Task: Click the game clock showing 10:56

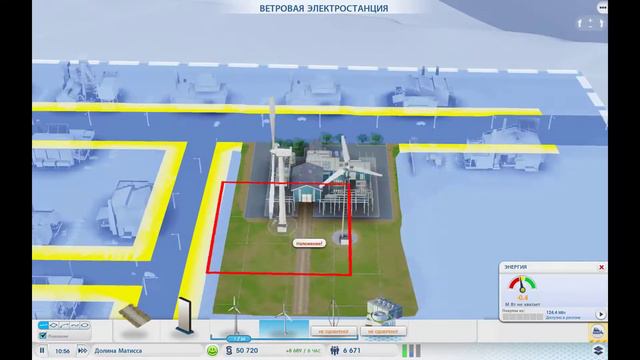Action: pos(62,351)
